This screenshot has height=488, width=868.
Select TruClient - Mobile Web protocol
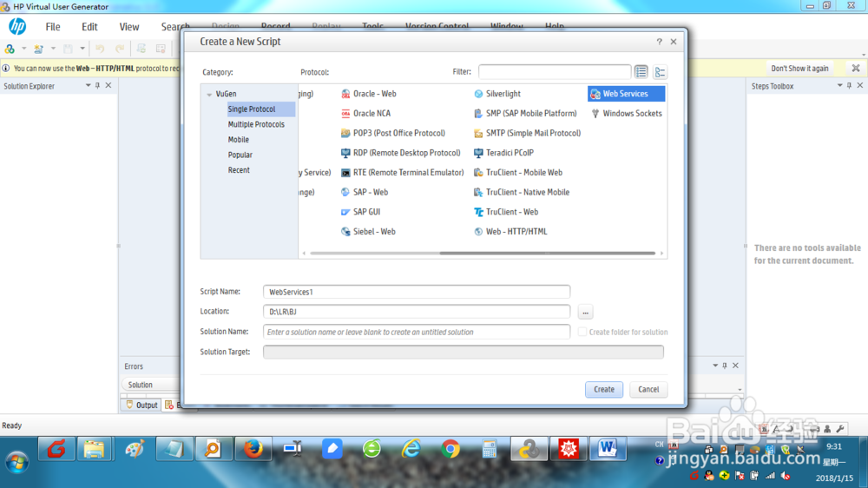[518, 172]
